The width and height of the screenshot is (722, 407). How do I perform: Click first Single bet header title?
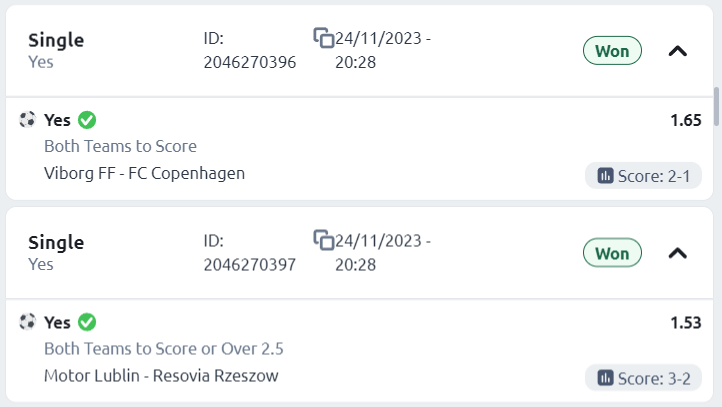[56, 40]
